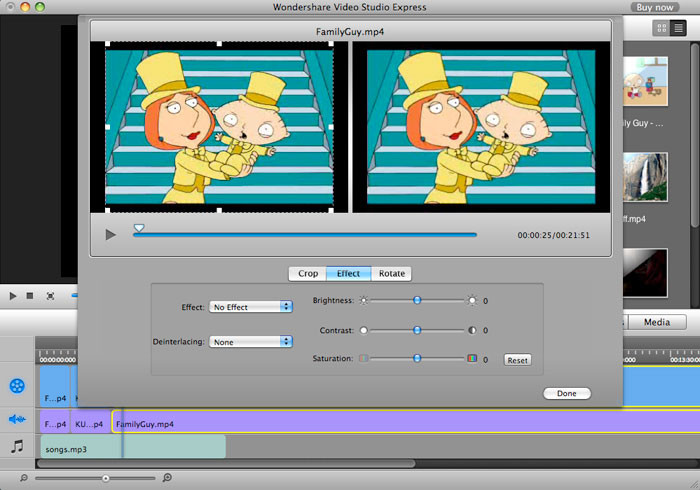Viewport: 700px width, 490px height.
Task: Select the Effect tab
Action: [349, 274]
